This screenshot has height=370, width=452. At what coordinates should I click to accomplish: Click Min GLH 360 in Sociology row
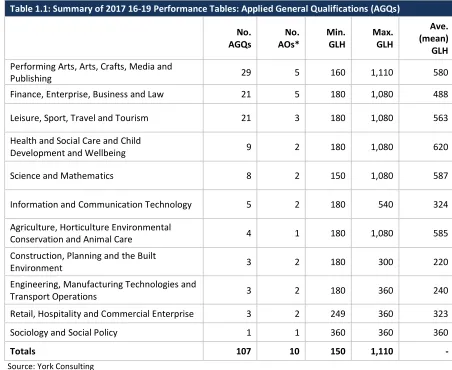pyautogui.click(x=338, y=332)
